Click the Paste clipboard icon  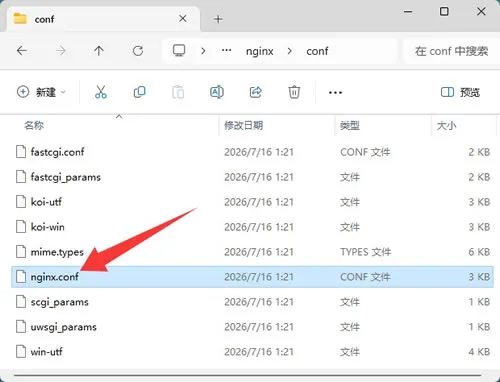[x=178, y=92]
